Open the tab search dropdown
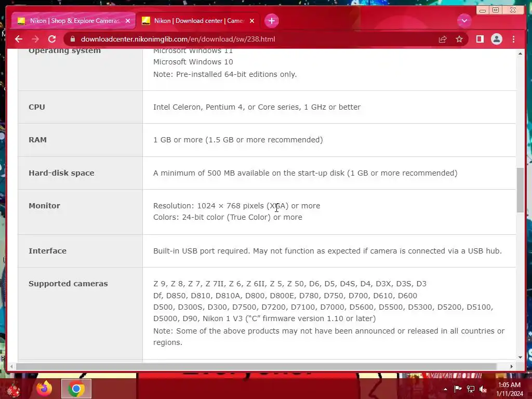Viewport: 532px width, 399px height. tap(464, 21)
